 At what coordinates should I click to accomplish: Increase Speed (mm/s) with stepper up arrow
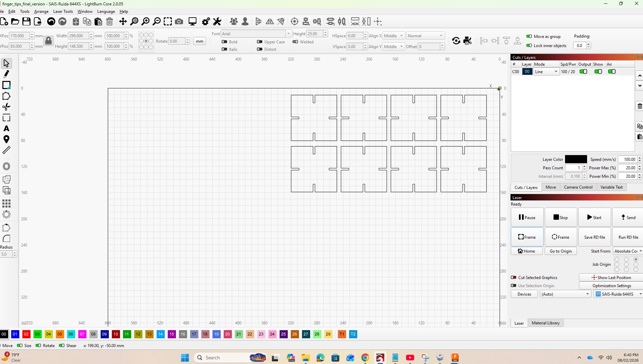click(x=640, y=157)
